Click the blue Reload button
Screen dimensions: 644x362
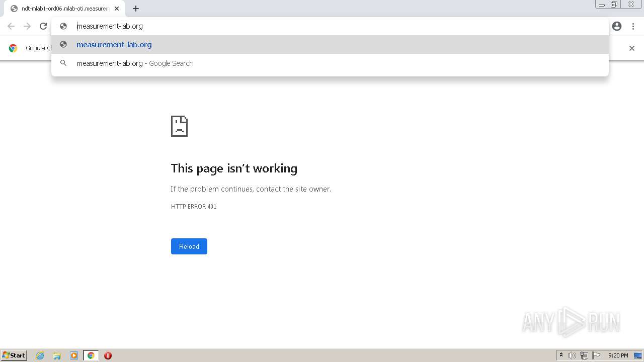(189, 246)
